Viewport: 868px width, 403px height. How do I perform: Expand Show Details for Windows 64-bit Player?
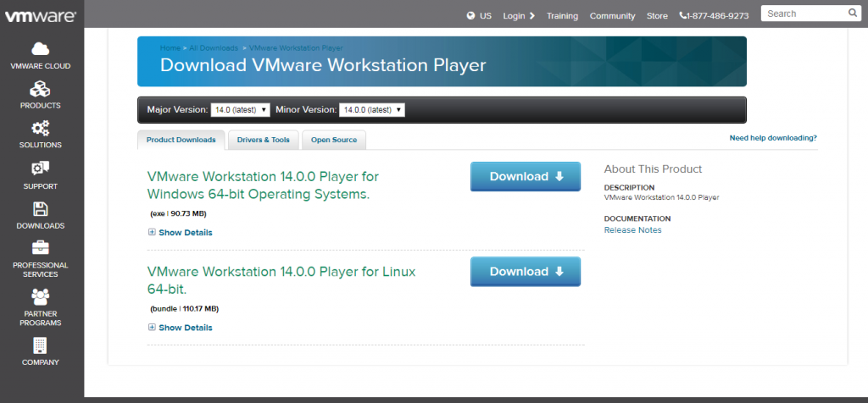click(185, 233)
